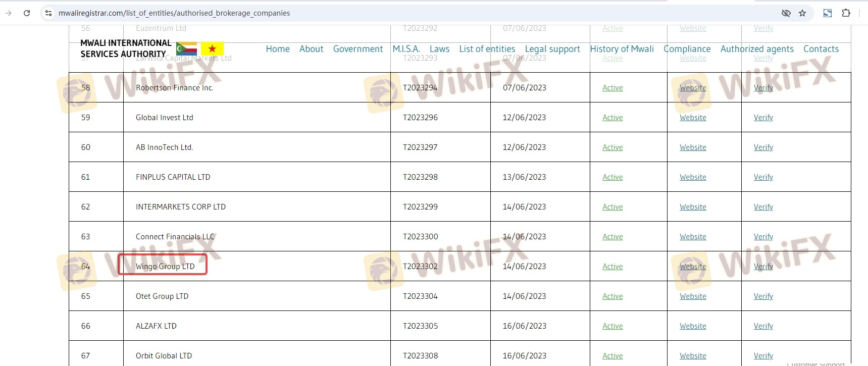Open Website link for Wingo Group LTD

coord(692,267)
